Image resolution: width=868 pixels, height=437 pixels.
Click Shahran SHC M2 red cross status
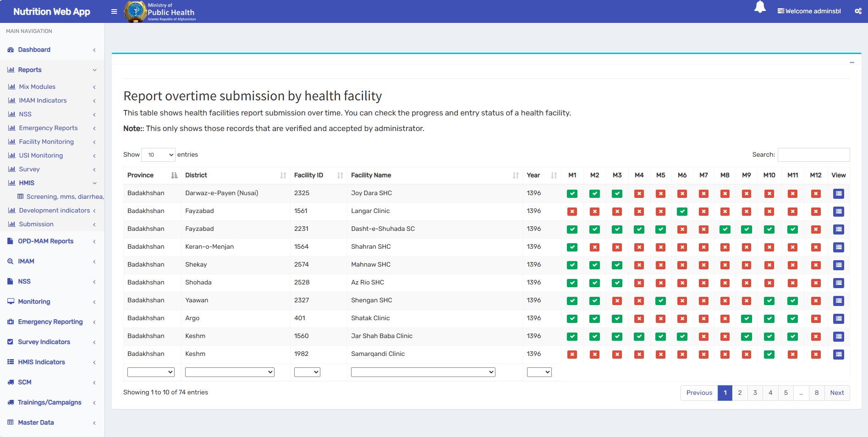[x=594, y=247]
